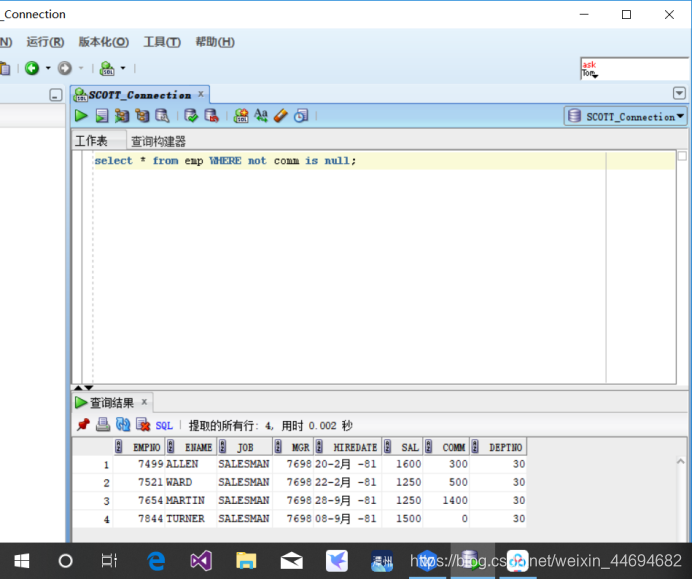
Task: Clear the worksheet with the eraser icon
Action: pyautogui.click(x=281, y=116)
